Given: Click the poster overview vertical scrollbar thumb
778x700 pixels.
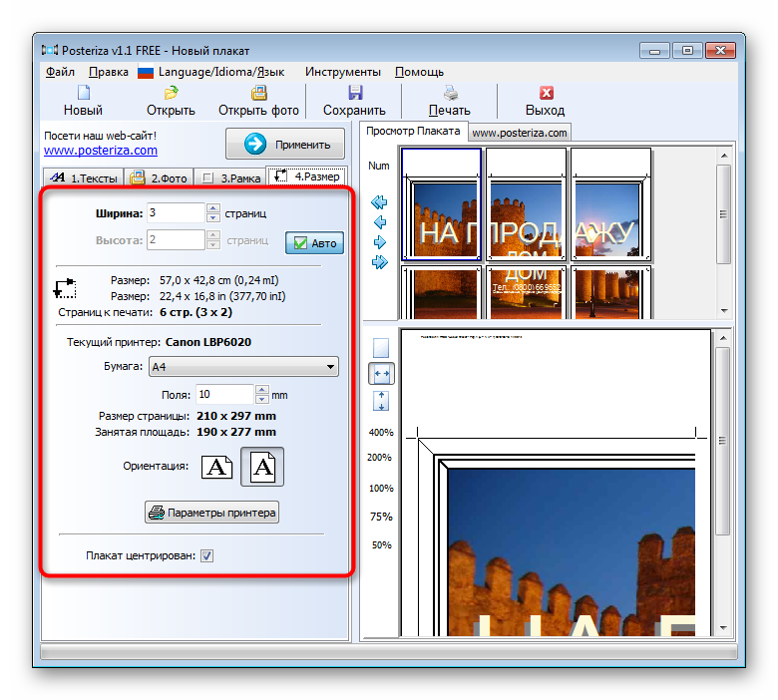Looking at the screenshot, I should click(724, 214).
